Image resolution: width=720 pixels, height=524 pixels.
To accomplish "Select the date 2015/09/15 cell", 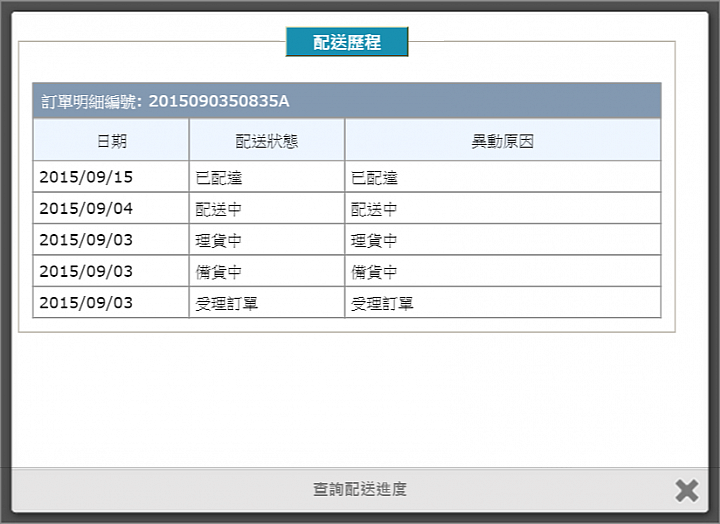I will pyautogui.click(x=111, y=177).
